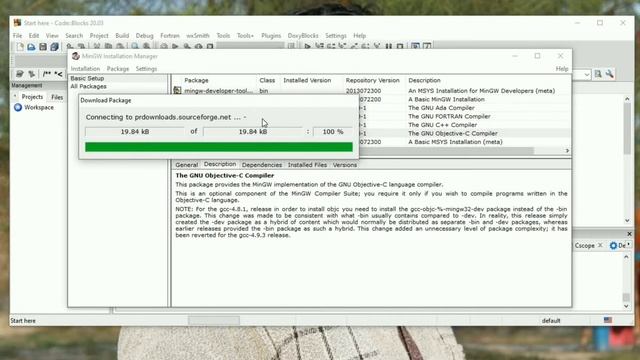Click the Save all files icon

[54, 47]
